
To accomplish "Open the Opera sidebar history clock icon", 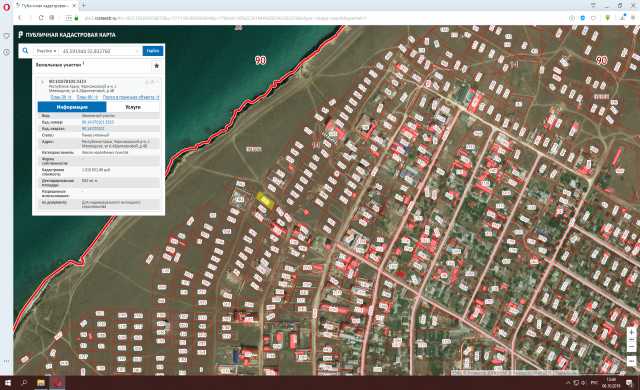I will pyautogui.click(x=6, y=52).
